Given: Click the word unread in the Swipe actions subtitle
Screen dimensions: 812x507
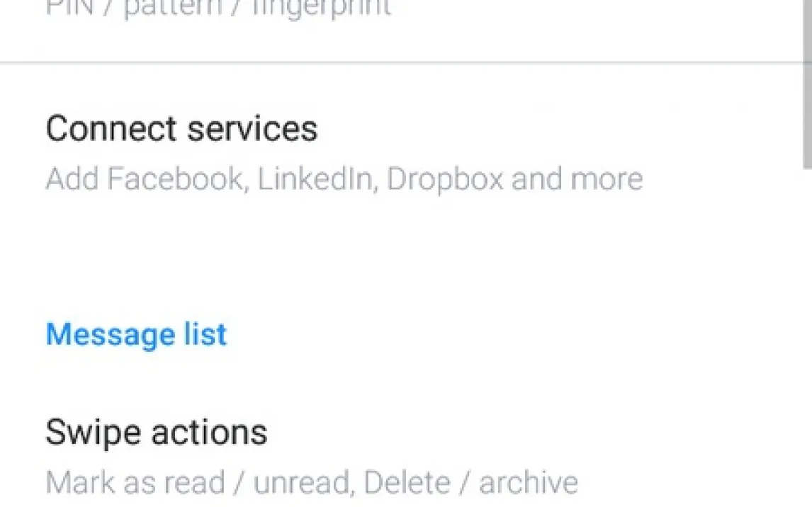Looking at the screenshot, I should coord(300,483).
